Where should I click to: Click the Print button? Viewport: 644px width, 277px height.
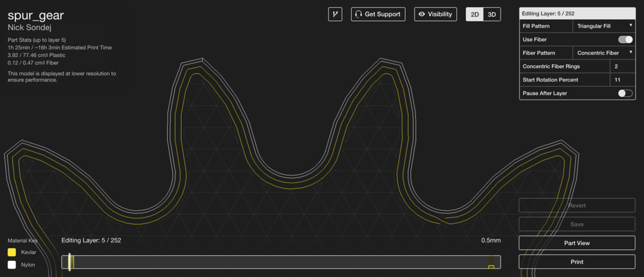pos(577,262)
